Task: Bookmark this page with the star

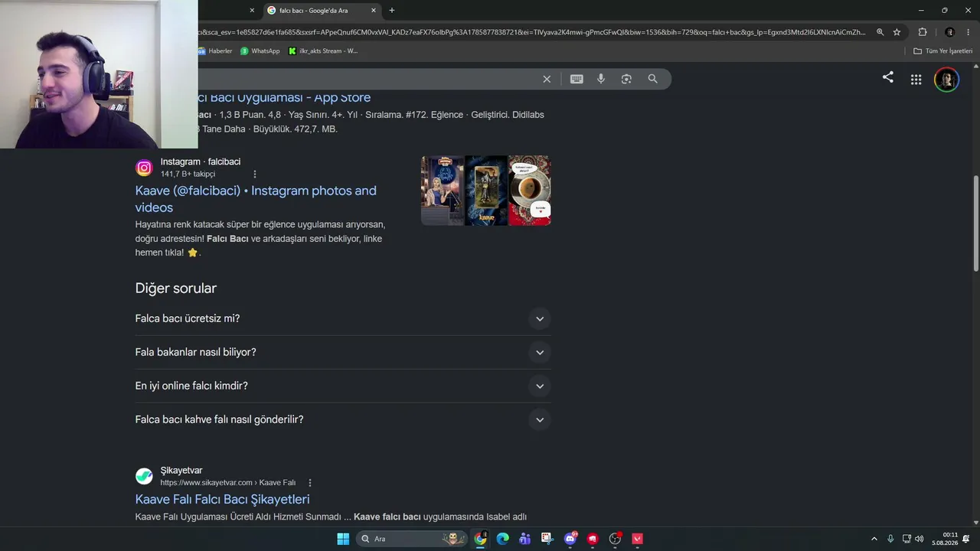Action: pos(897,32)
